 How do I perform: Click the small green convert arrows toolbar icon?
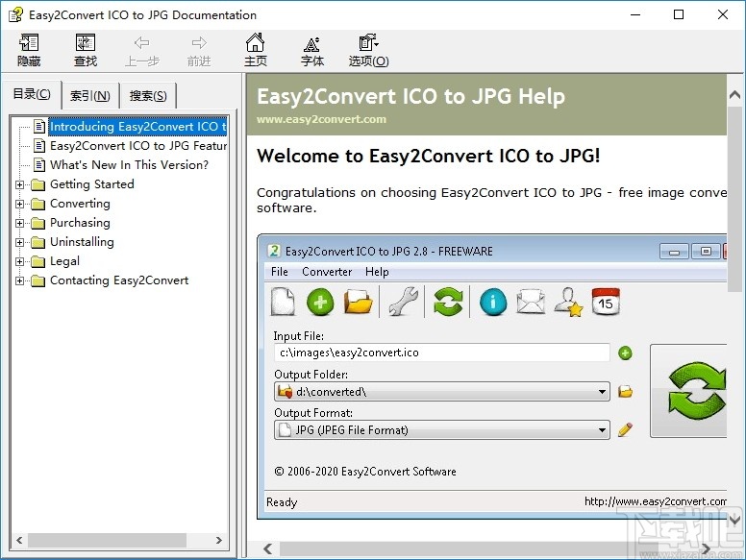(x=448, y=302)
